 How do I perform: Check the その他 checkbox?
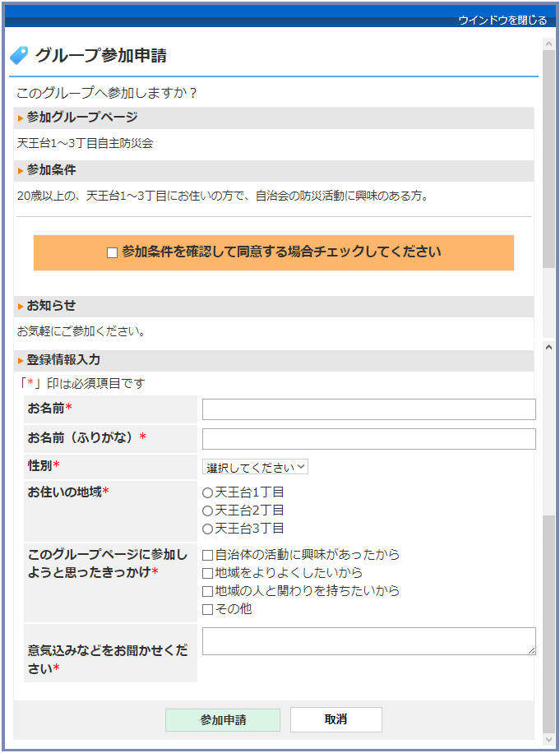click(208, 609)
